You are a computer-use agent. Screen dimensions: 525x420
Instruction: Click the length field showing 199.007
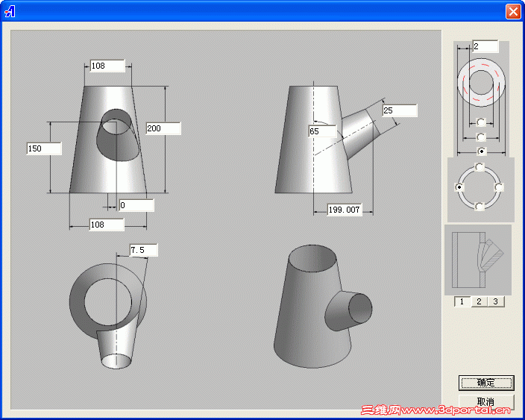coord(345,210)
